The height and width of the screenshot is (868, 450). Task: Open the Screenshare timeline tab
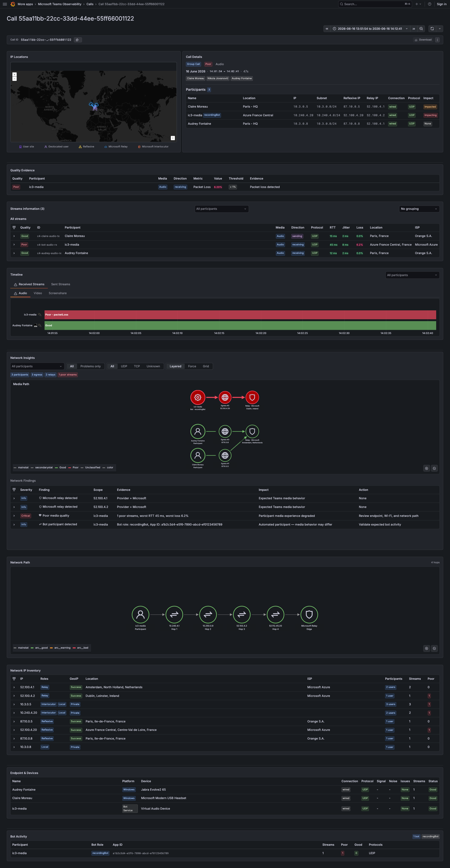[58, 293]
